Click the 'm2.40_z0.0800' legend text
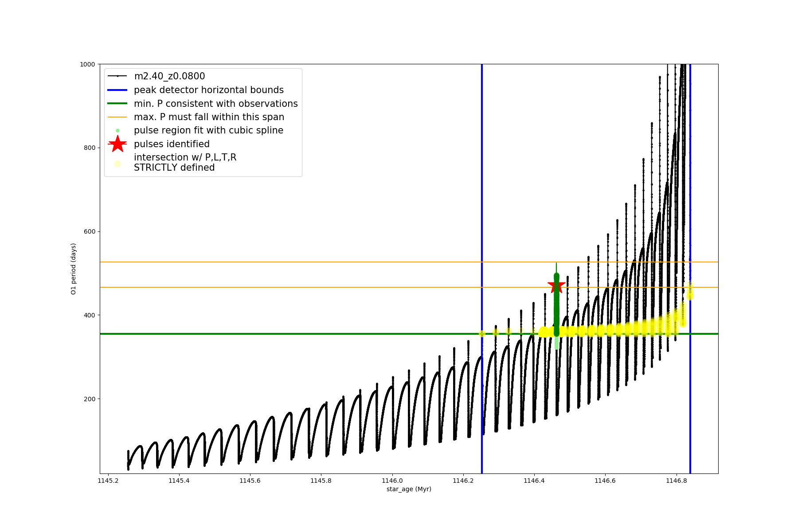This screenshot has height=532, width=798. [169, 76]
